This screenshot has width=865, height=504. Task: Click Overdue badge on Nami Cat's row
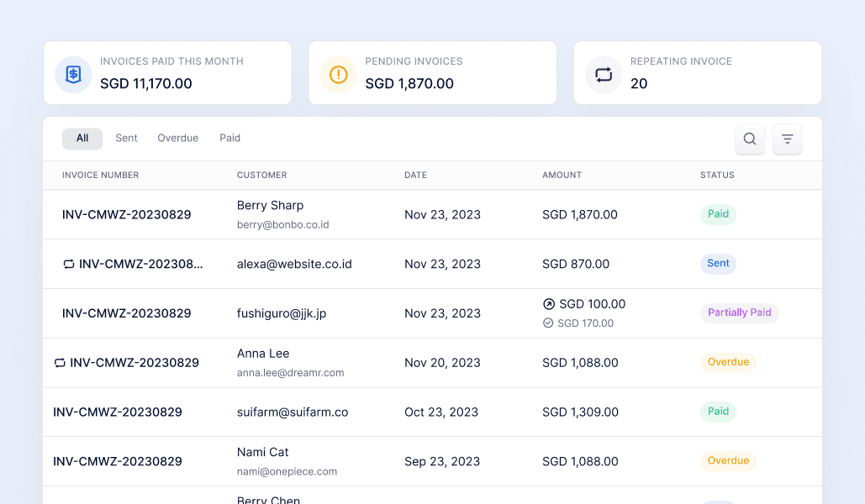[728, 461]
